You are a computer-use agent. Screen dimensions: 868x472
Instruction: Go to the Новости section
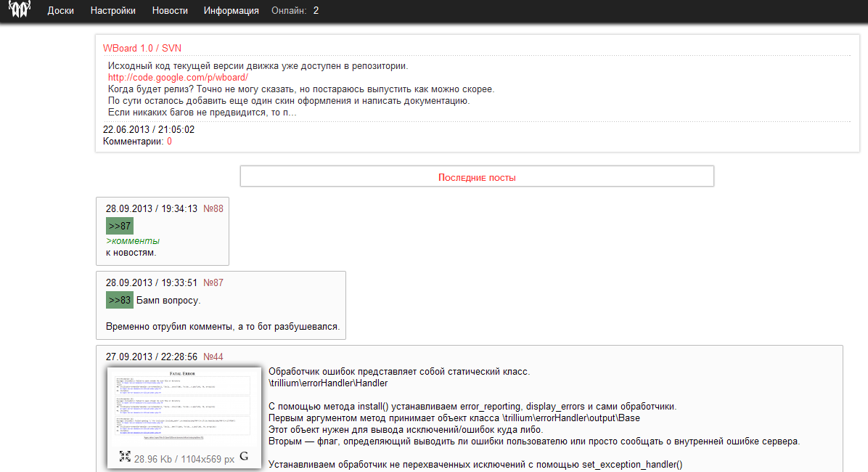[x=170, y=11]
